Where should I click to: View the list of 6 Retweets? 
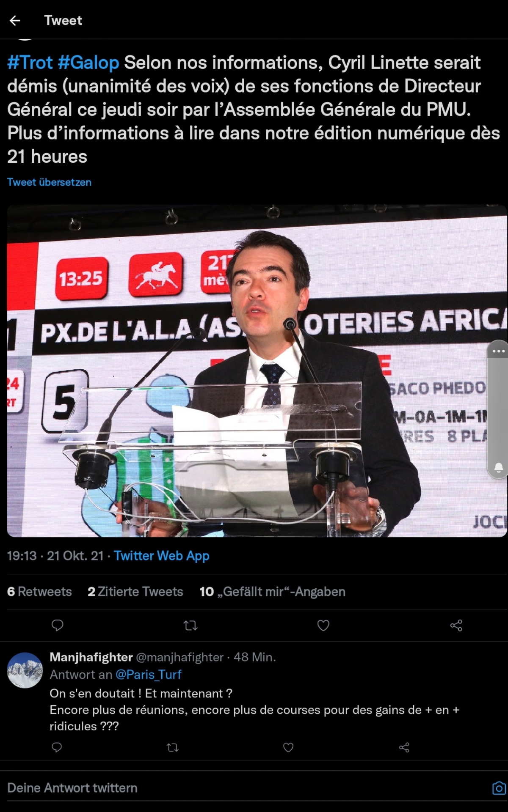coord(39,591)
